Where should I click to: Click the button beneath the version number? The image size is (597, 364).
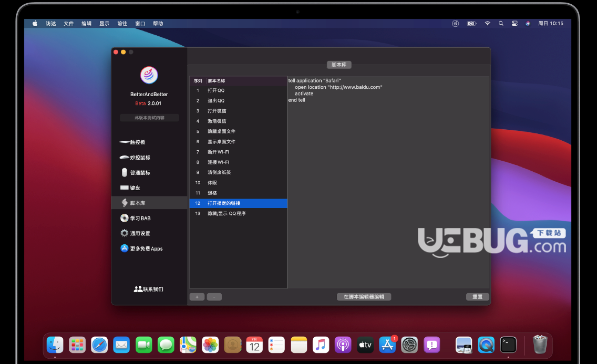(x=149, y=118)
